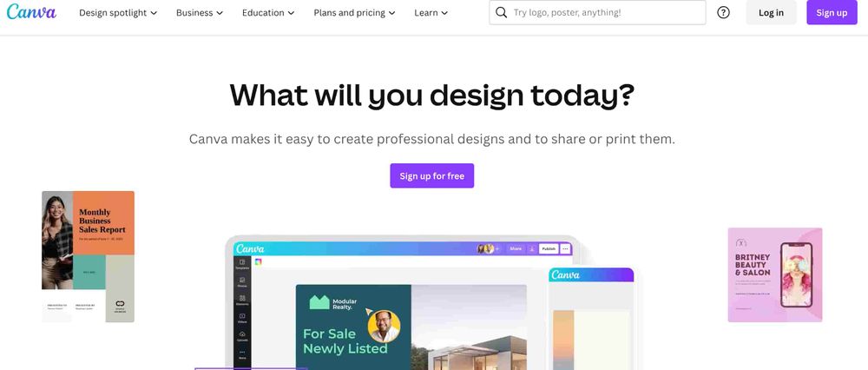Screen dimensions: 868x370
Task: Select Photos icon in mockup sidebar
Action: [242, 282]
